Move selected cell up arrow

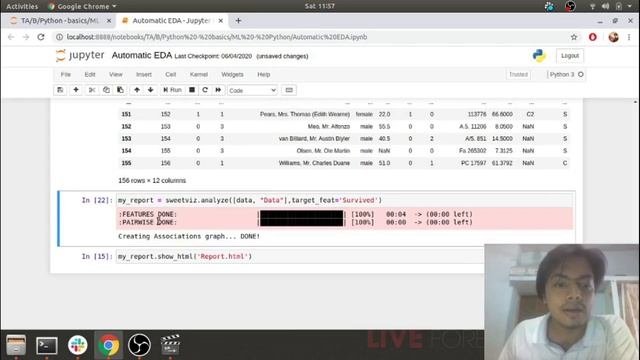pyautogui.click(x=137, y=90)
